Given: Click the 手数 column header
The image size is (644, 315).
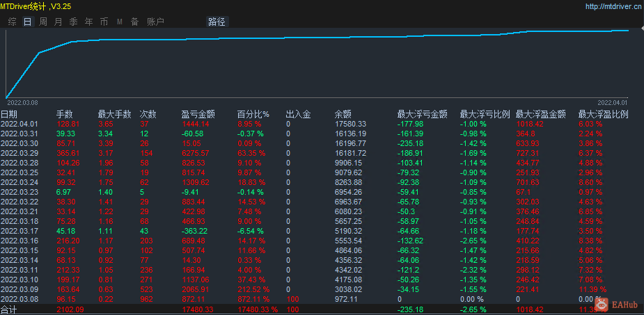Looking at the screenshot, I should pyautogui.click(x=65, y=115).
